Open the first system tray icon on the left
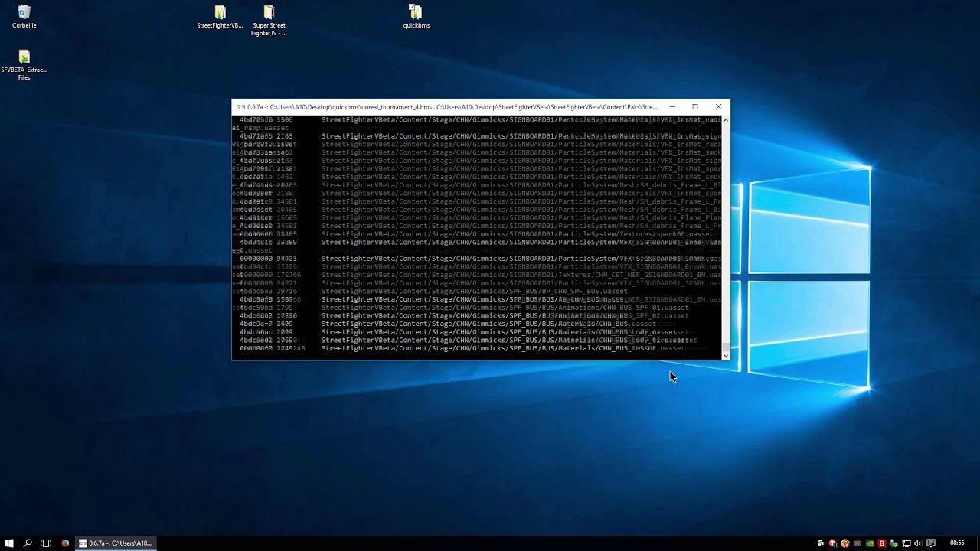The width and height of the screenshot is (980, 551). point(821,543)
